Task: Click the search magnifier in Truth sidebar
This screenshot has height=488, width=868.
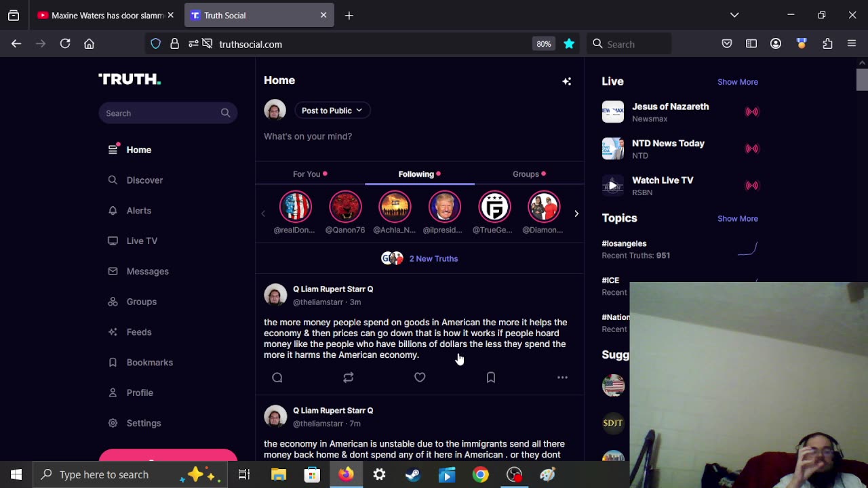Action: [225, 113]
